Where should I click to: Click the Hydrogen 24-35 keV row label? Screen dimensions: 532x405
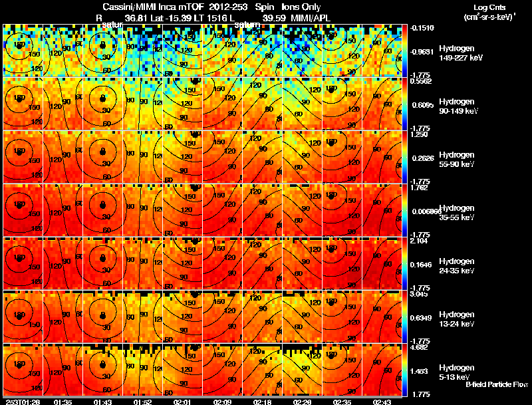click(457, 266)
